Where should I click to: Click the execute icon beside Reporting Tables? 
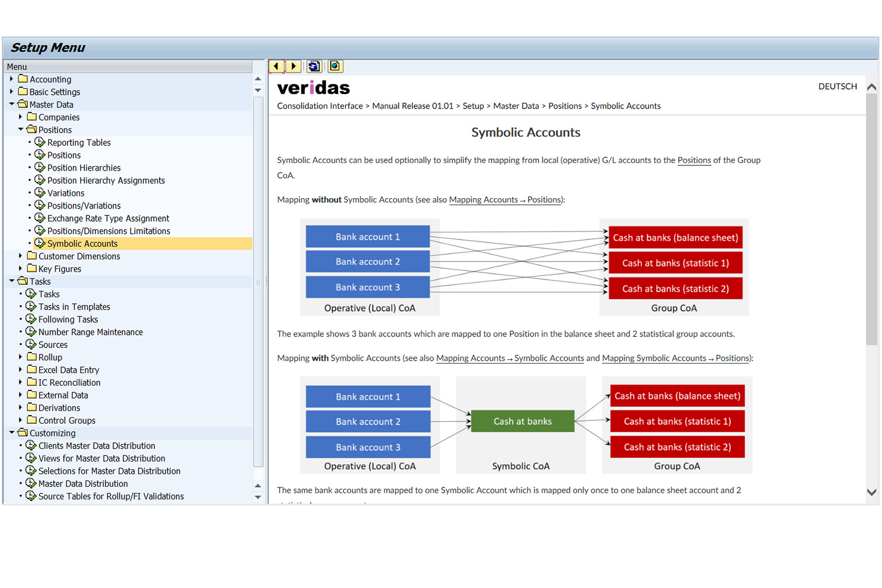40,142
